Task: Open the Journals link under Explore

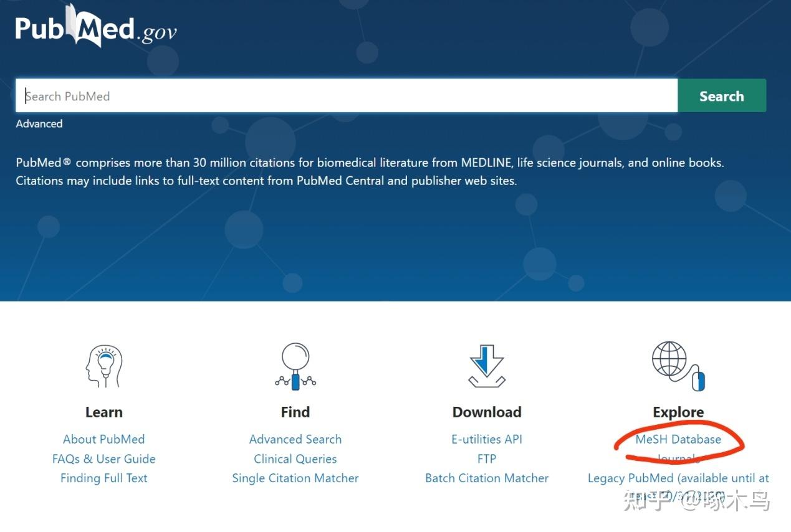Action: pos(678,459)
